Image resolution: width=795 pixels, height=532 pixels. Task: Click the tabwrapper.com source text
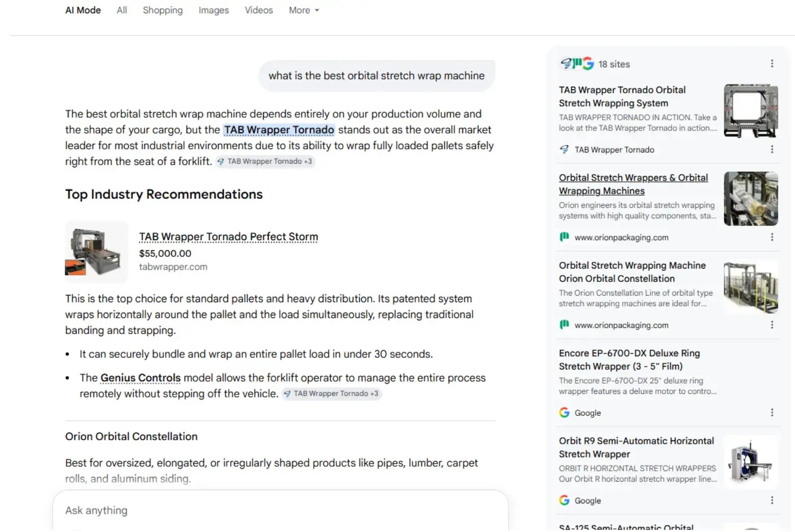pos(173,267)
